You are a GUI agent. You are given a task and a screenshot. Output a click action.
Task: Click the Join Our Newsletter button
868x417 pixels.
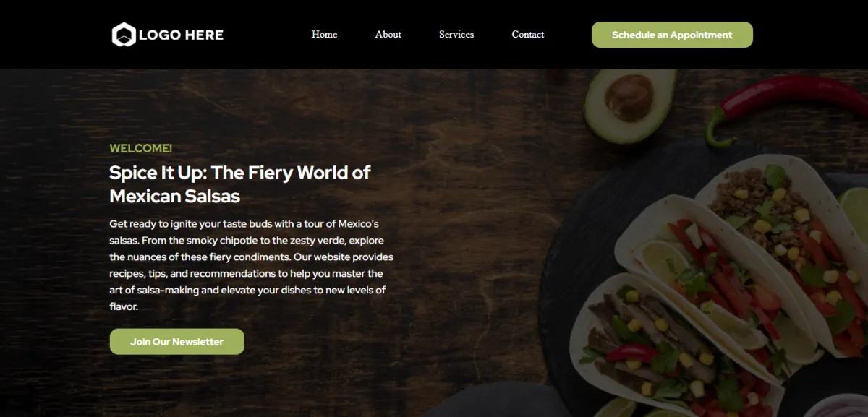tap(177, 342)
